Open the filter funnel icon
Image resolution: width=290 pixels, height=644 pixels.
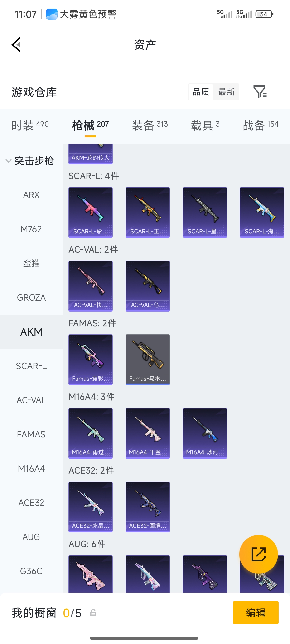[260, 91]
